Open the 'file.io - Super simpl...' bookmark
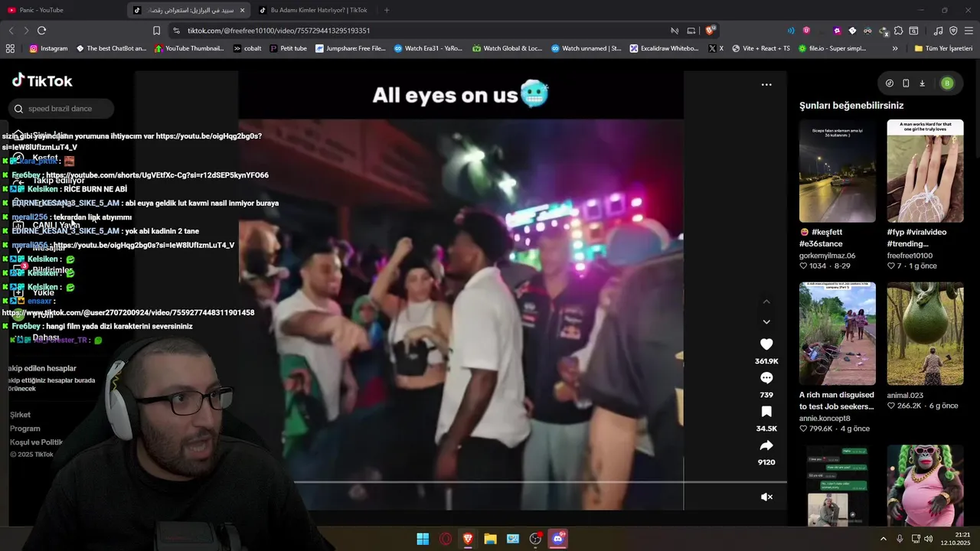 click(x=832, y=48)
